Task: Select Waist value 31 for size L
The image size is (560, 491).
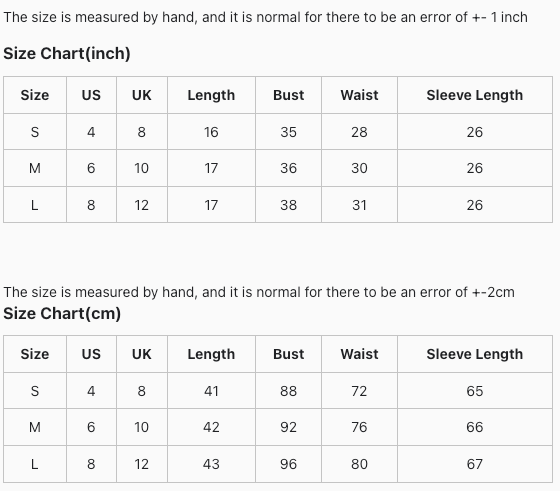Action: tap(359, 205)
